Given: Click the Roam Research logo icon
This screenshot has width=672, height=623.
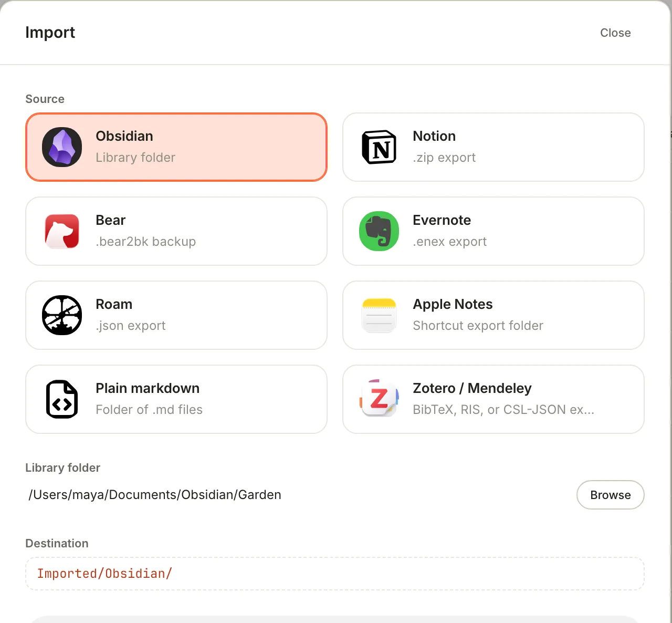Looking at the screenshot, I should [62, 315].
